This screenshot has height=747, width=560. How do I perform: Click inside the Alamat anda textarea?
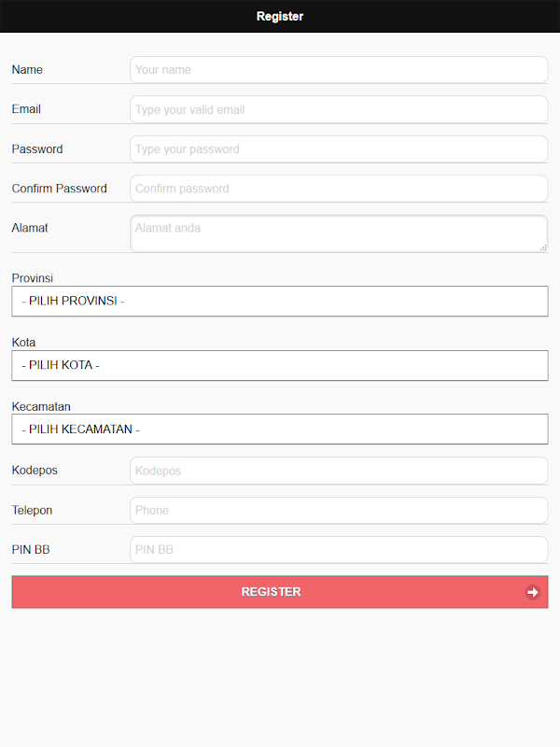338,233
